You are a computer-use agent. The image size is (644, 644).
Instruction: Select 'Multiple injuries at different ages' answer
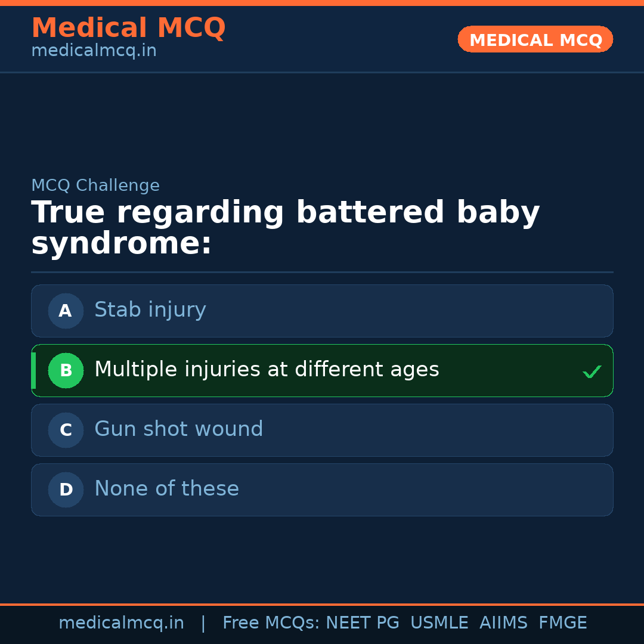coord(267,370)
